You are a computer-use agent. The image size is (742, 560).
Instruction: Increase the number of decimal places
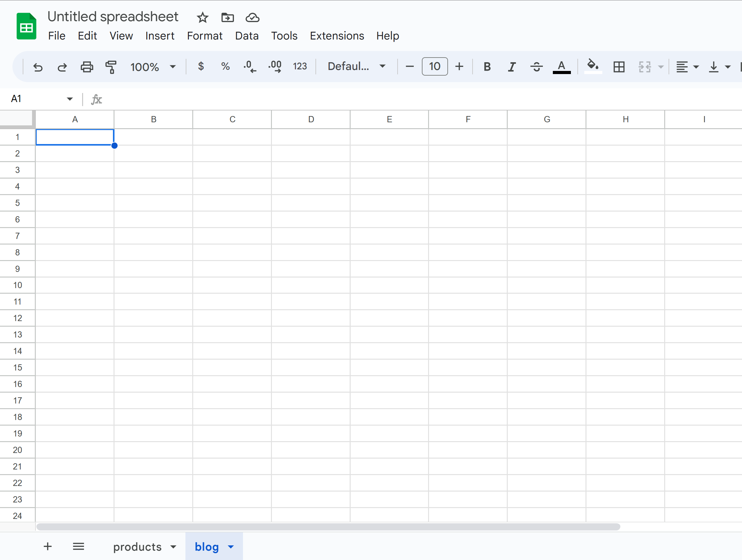(x=275, y=67)
